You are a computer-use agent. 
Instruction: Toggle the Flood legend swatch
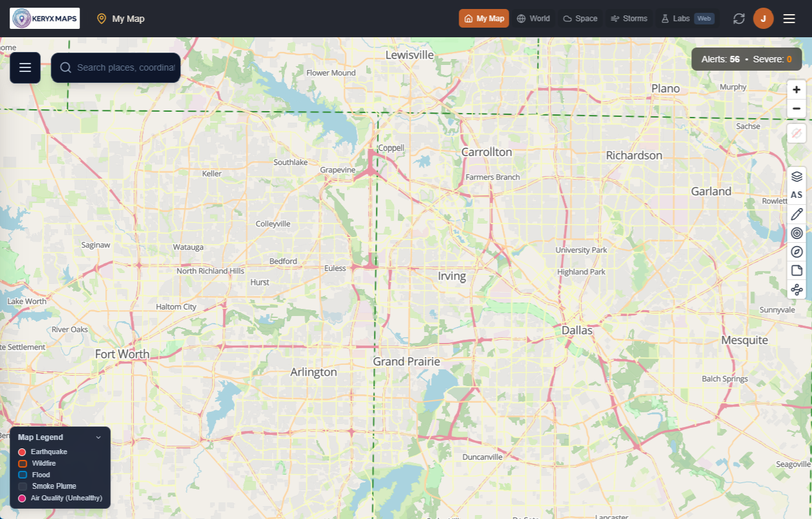coord(22,475)
